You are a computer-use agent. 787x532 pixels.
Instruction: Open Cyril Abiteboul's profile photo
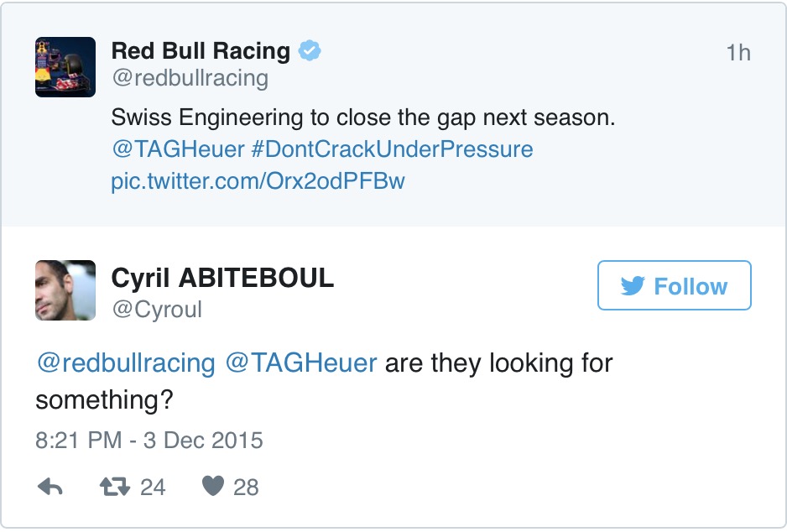click(65, 290)
